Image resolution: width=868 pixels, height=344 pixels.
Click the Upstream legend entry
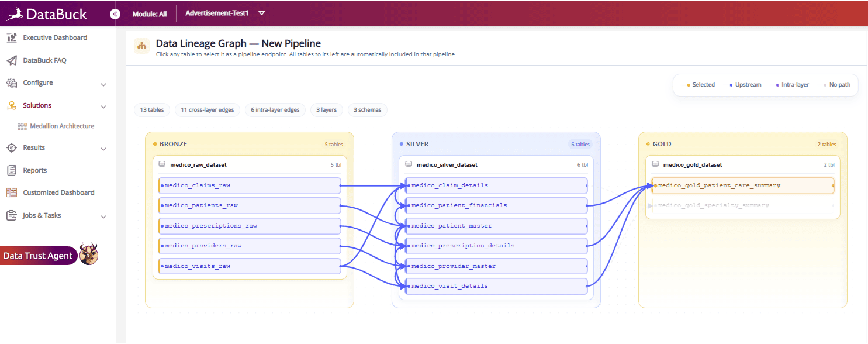pos(742,85)
